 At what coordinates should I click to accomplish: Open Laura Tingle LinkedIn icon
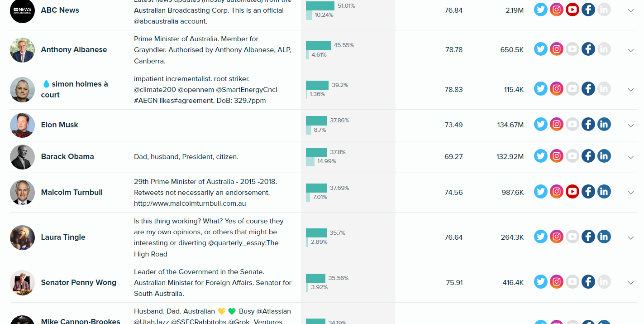pos(604,237)
